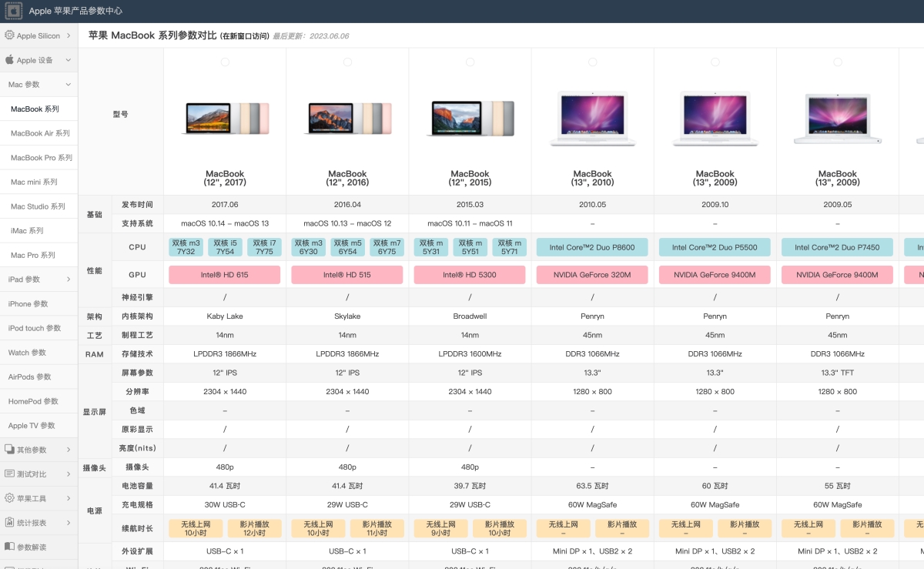Select radio button above MacBook 12" 2017
The image size is (924, 569).
[225, 62]
